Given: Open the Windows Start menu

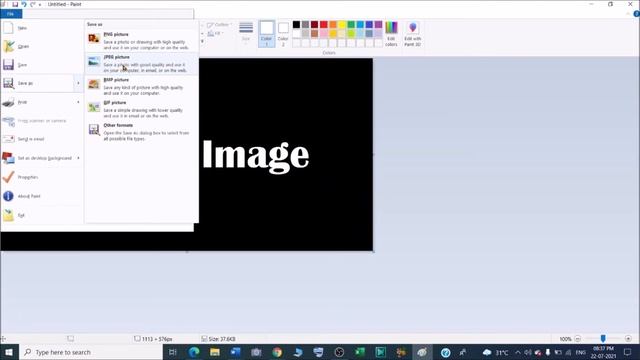Looking at the screenshot, I should click(x=9, y=352).
